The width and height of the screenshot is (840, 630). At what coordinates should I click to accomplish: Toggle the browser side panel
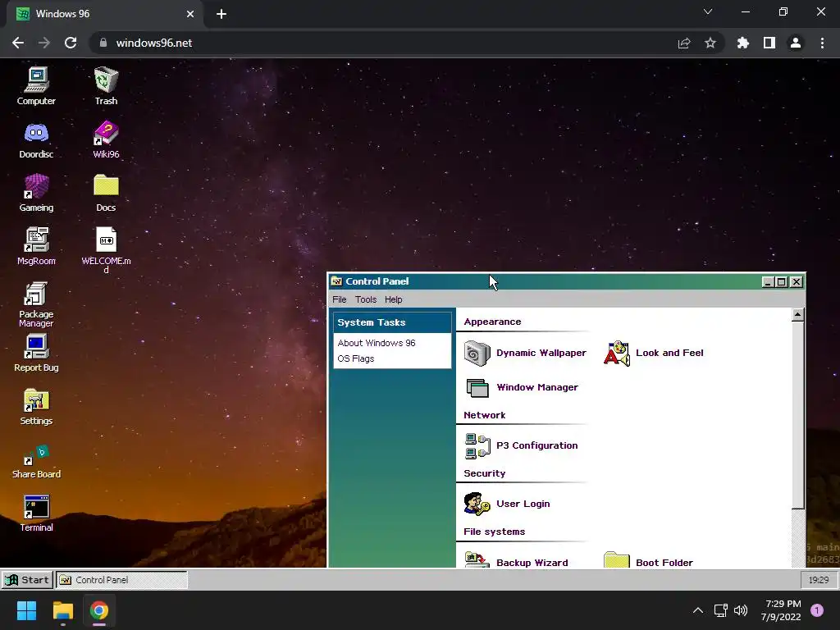click(x=769, y=43)
